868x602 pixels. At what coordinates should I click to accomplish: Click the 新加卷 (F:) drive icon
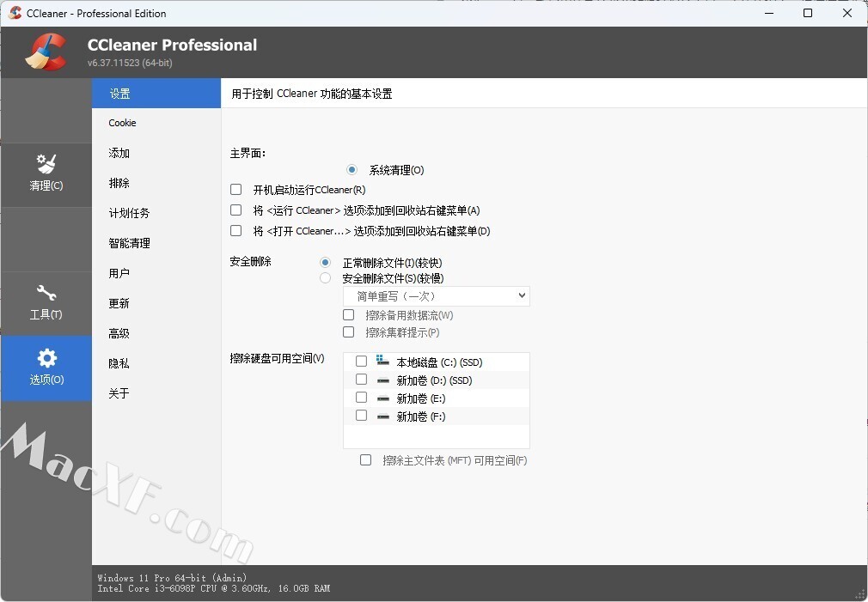pos(382,417)
